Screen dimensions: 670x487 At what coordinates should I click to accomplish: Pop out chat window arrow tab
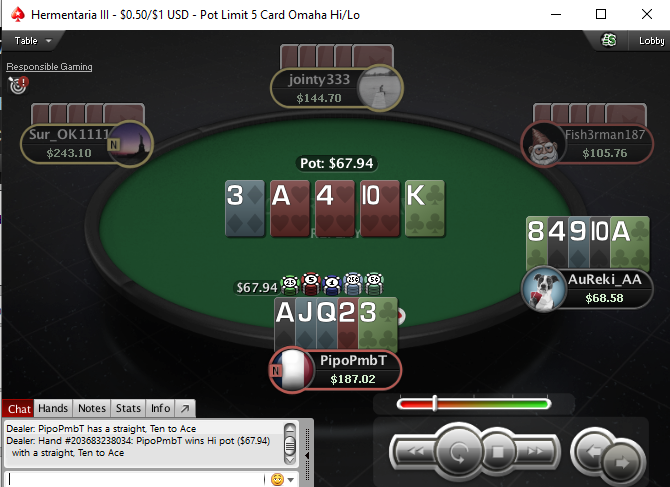(185, 408)
